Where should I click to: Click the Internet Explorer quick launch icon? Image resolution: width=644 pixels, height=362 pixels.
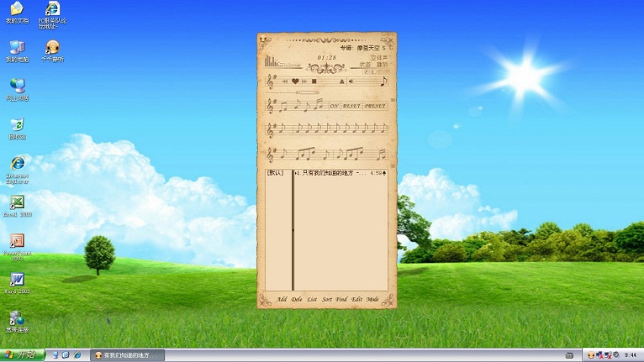pos(77,355)
